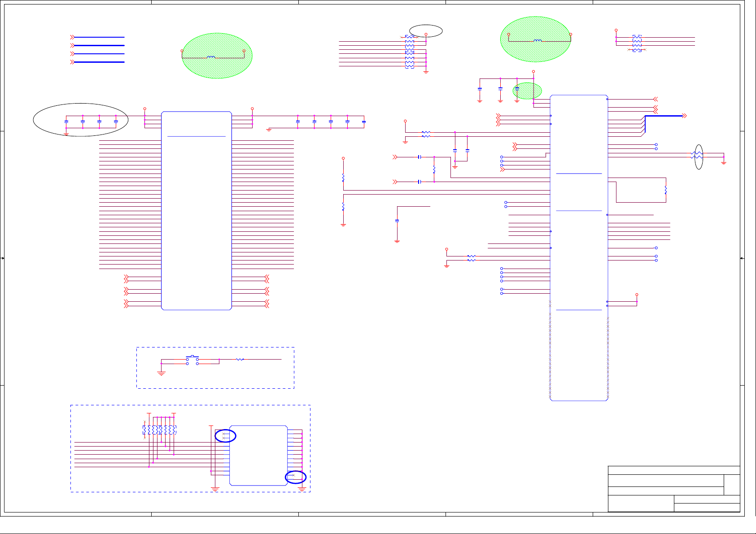
Task: Click the ground symbol under the pushbutton circuit
Action: [161, 373]
